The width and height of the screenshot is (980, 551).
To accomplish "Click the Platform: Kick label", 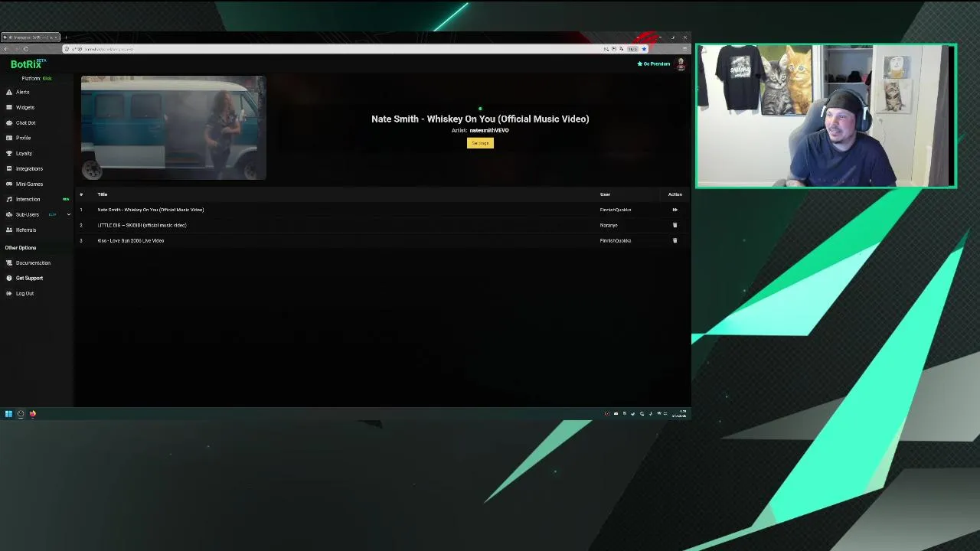I will click(x=37, y=78).
